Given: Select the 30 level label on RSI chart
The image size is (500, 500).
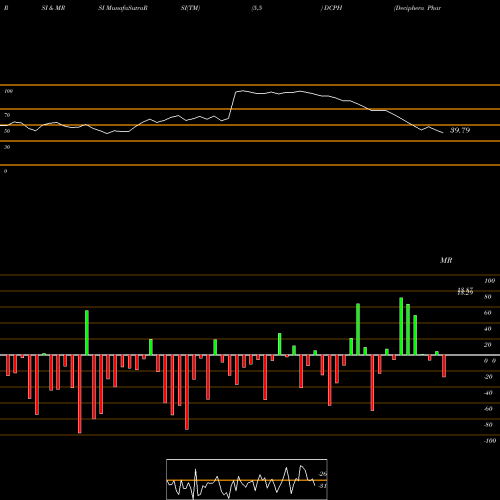Looking at the screenshot, I should pos(7,147).
